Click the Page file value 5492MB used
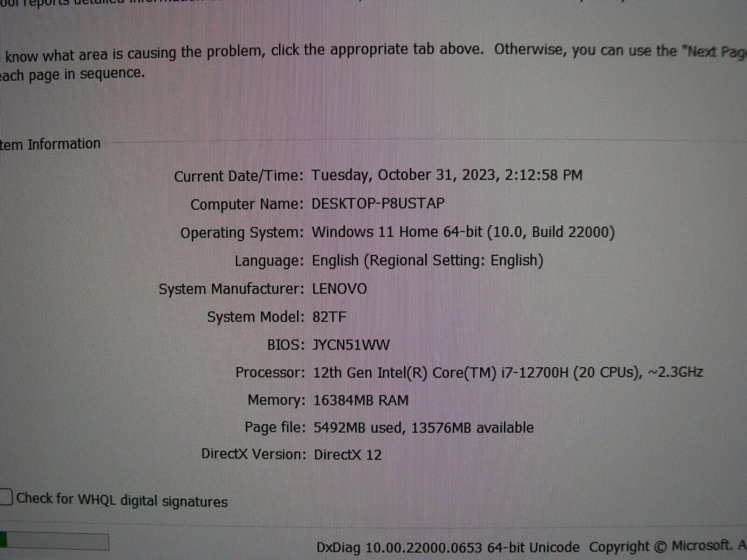The width and height of the screenshot is (747, 560). point(423,427)
